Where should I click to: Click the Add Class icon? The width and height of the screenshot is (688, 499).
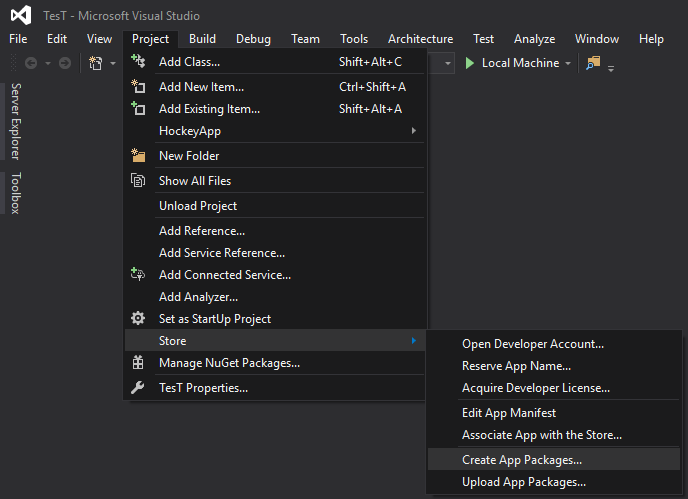(x=139, y=62)
